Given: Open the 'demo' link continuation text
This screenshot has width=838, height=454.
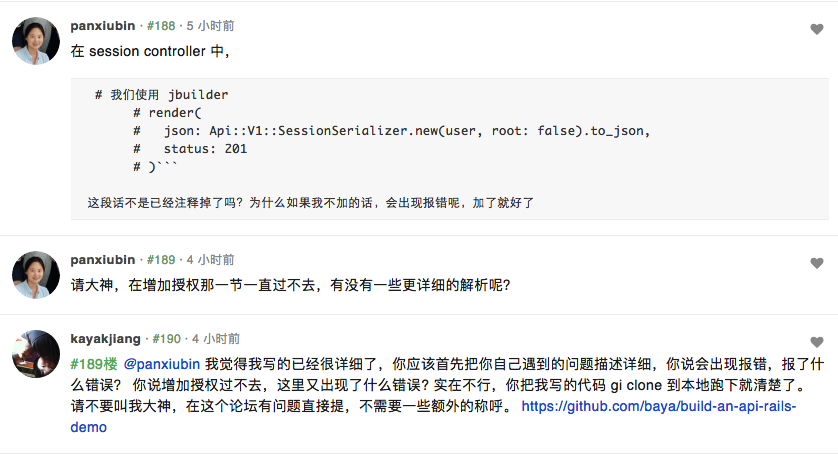Looking at the screenshot, I should click(x=88, y=427).
